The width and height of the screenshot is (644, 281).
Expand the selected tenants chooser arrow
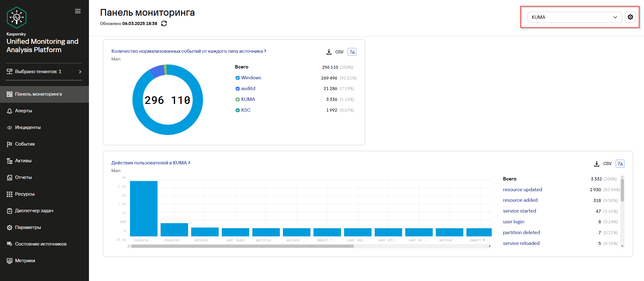point(80,72)
